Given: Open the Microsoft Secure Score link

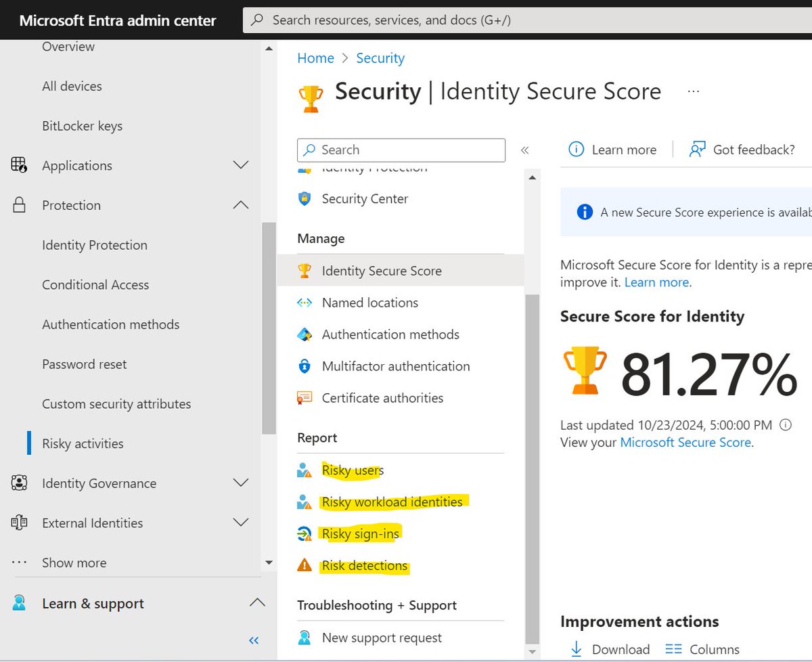Looking at the screenshot, I should click(685, 442).
